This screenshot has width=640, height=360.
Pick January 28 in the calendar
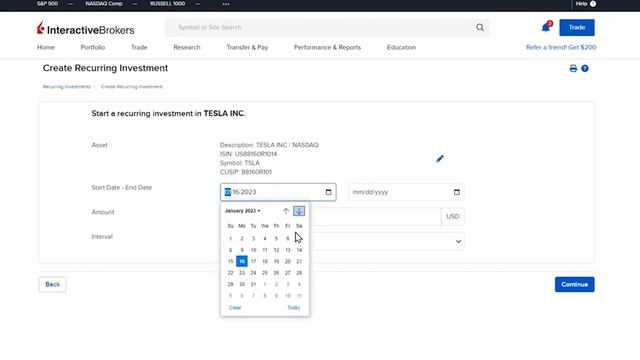click(299, 273)
